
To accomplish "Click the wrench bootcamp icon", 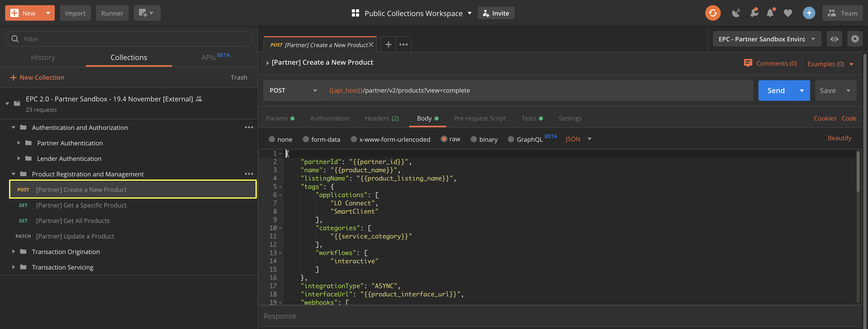I will point(754,13).
